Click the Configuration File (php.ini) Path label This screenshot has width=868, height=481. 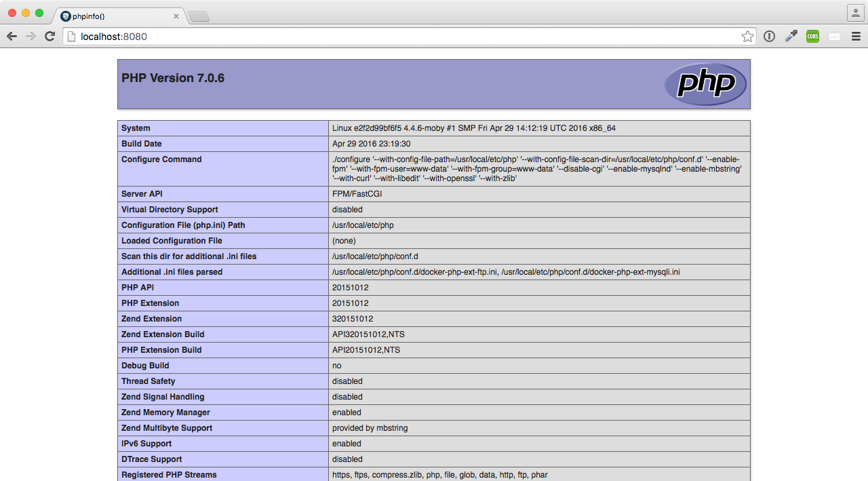click(x=183, y=225)
